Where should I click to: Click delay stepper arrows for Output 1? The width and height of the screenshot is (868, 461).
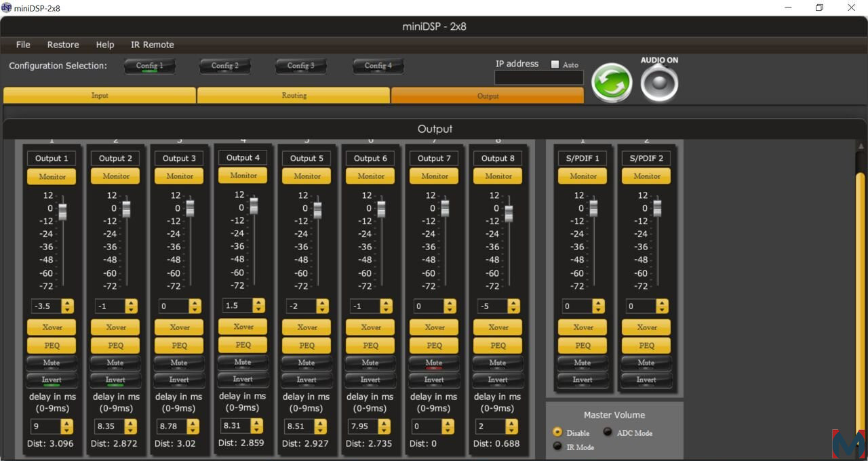pos(67,427)
